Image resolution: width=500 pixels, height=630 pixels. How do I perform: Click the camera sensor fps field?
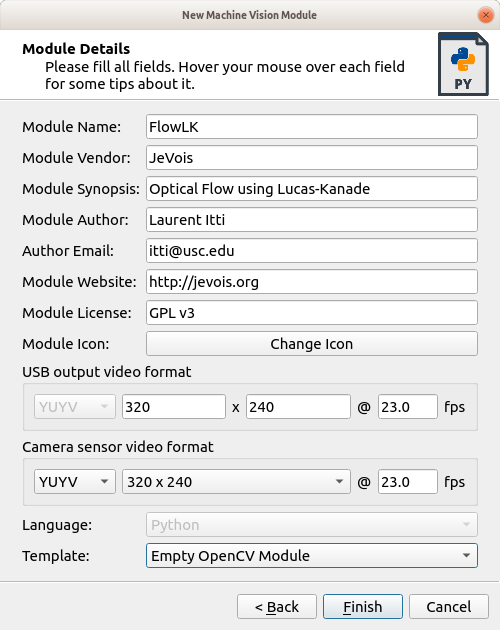[x=408, y=481]
